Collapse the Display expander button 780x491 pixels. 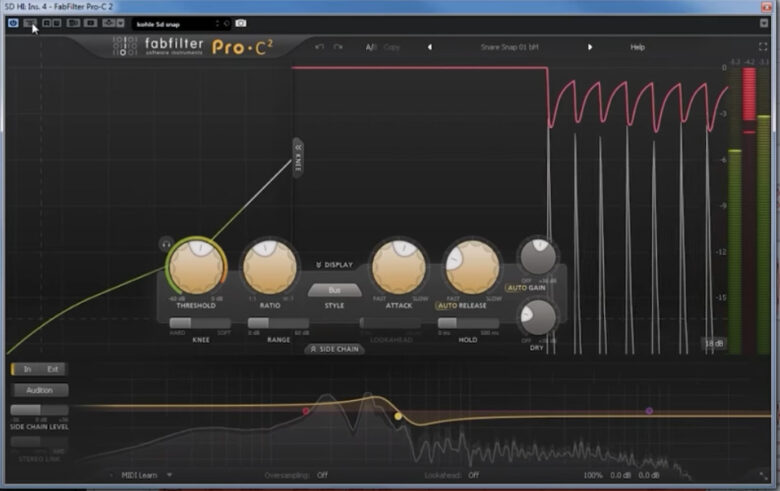(334, 265)
